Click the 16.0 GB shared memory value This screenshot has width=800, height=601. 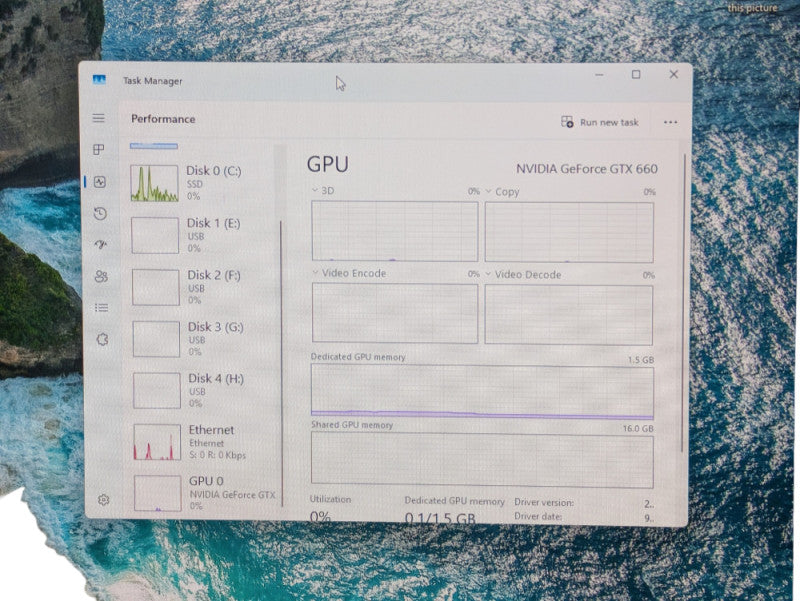tap(638, 429)
